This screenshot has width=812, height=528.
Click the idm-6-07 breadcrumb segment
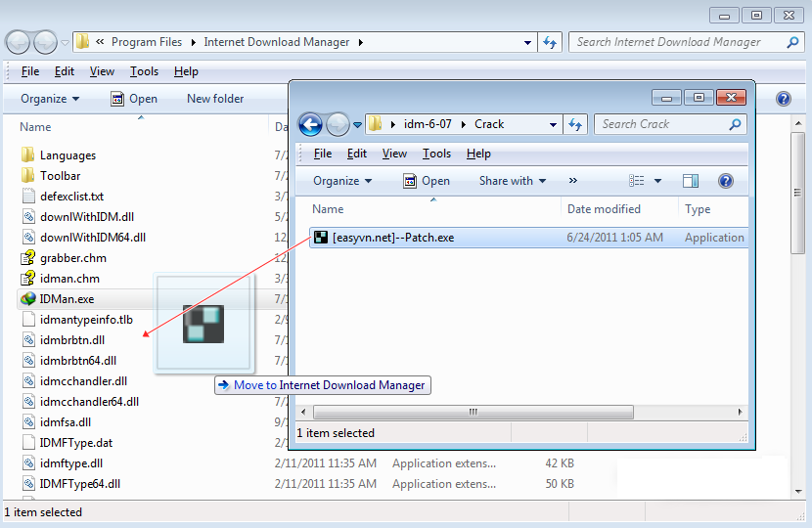tap(428, 124)
